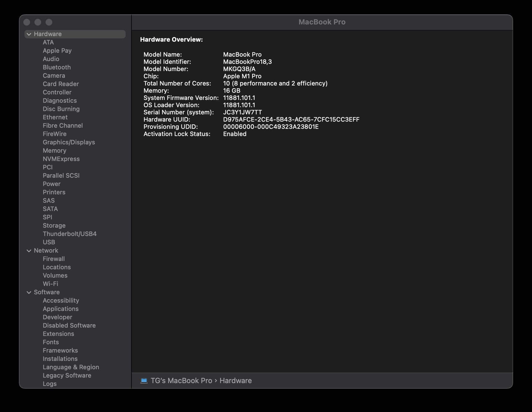Viewport: 532px width, 412px height.
Task: Click the Hardware UUID value
Action: click(291, 119)
